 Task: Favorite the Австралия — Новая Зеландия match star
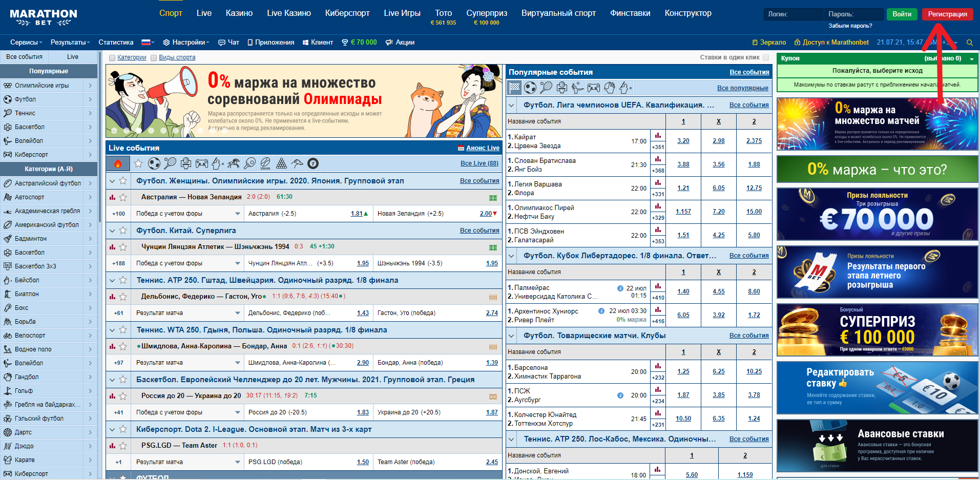point(123,197)
